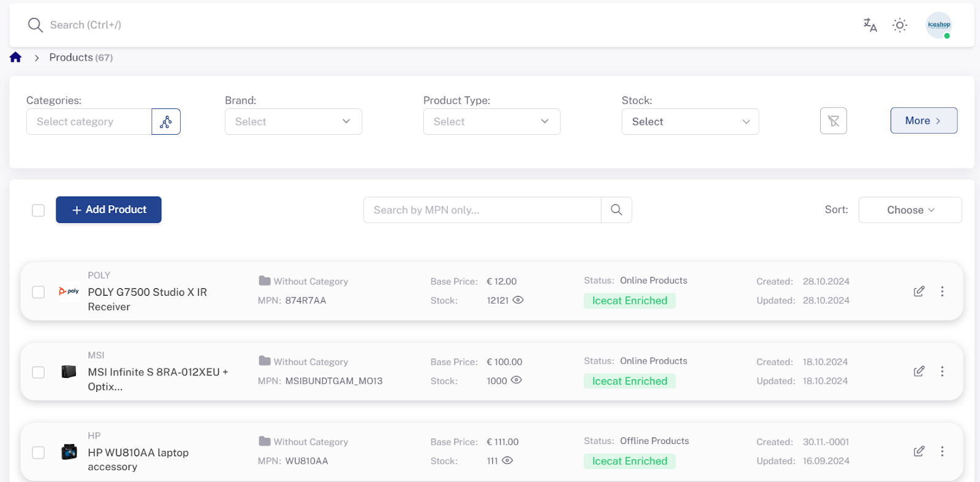
Task: View stock details eye for stock 111
Action: pyautogui.click(x=507, y=461)
